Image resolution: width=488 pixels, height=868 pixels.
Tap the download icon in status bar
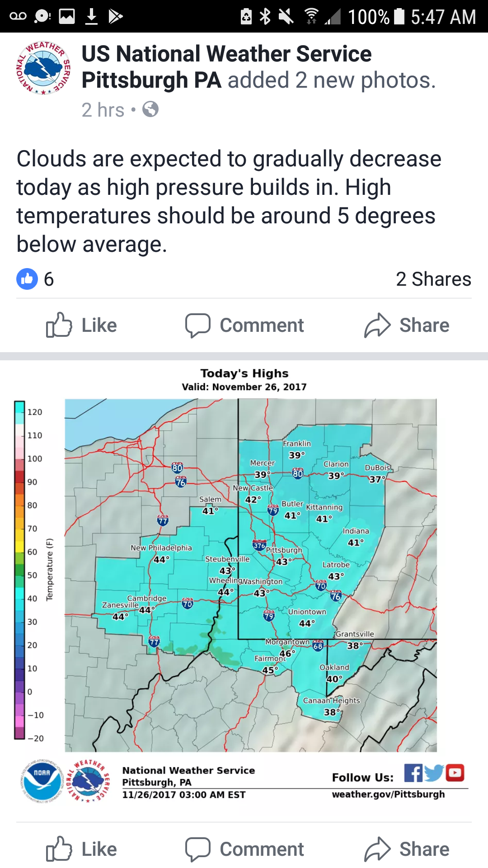(x=91, y=17)
